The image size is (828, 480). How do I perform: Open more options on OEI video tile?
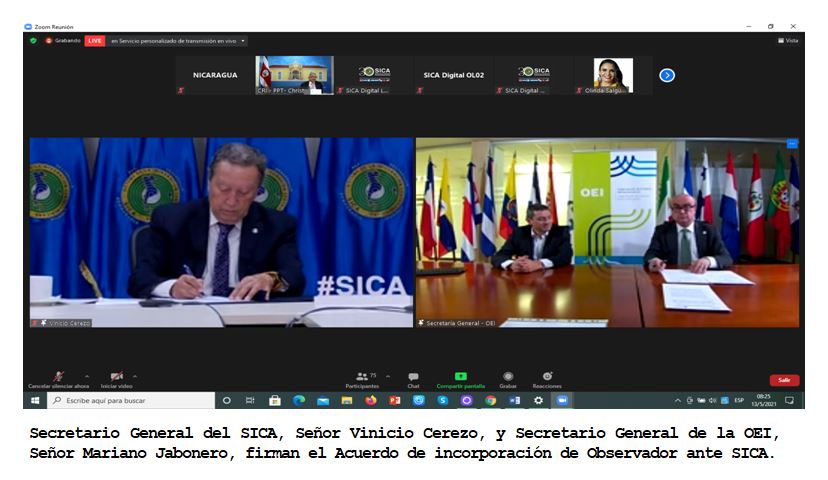(792, 144)
